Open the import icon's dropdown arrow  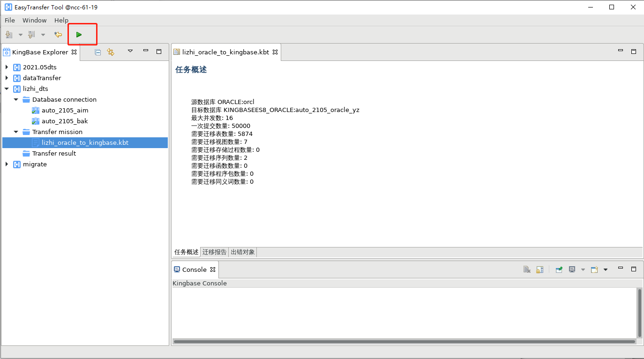click(20, 35)
